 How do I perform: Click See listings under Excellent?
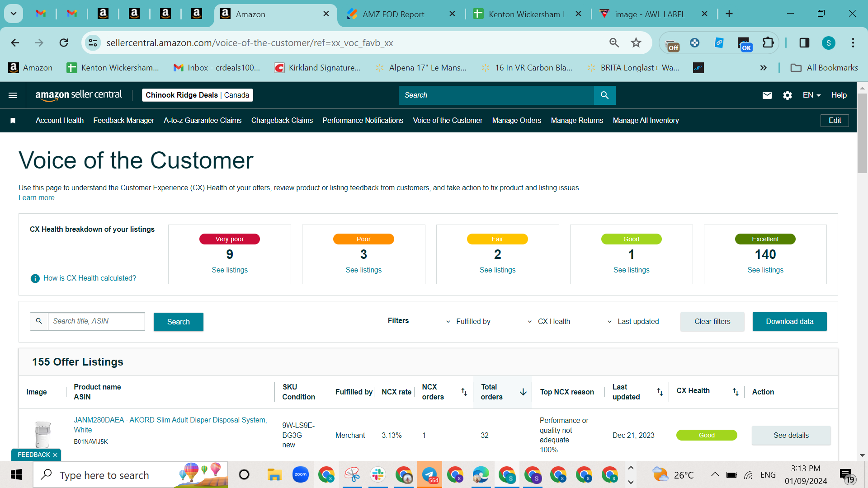coord(765,270)
